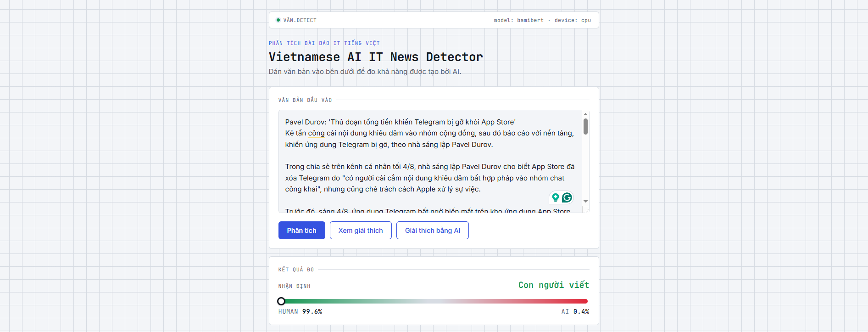Click the Phân tích button
Viewport: 868px width, 332px height.
point(302,231)
